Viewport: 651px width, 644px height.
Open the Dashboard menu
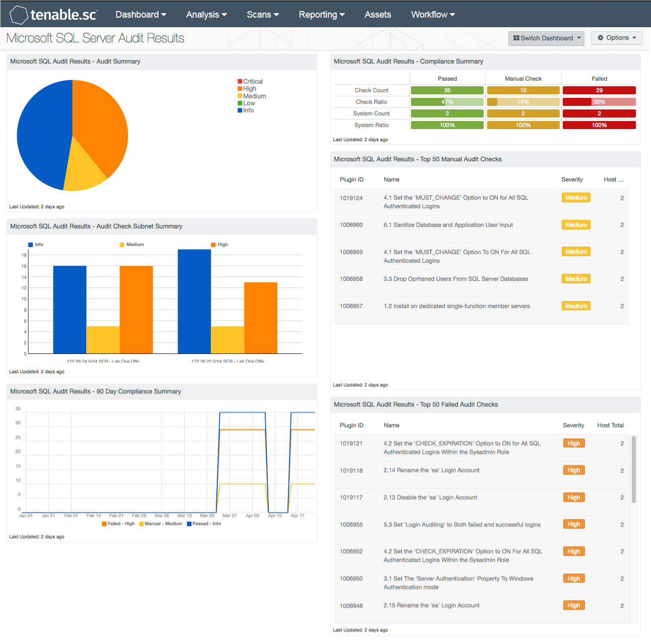[141, 15]
